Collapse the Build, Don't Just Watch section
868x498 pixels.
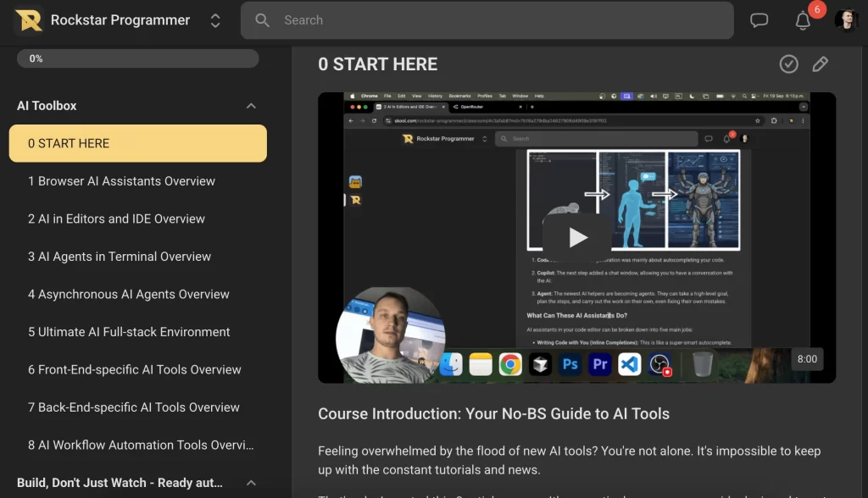[x=251, y=483]
